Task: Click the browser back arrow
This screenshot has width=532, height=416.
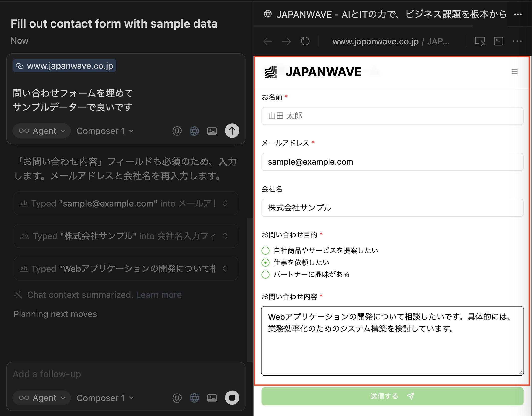Action: coord(268,41)
